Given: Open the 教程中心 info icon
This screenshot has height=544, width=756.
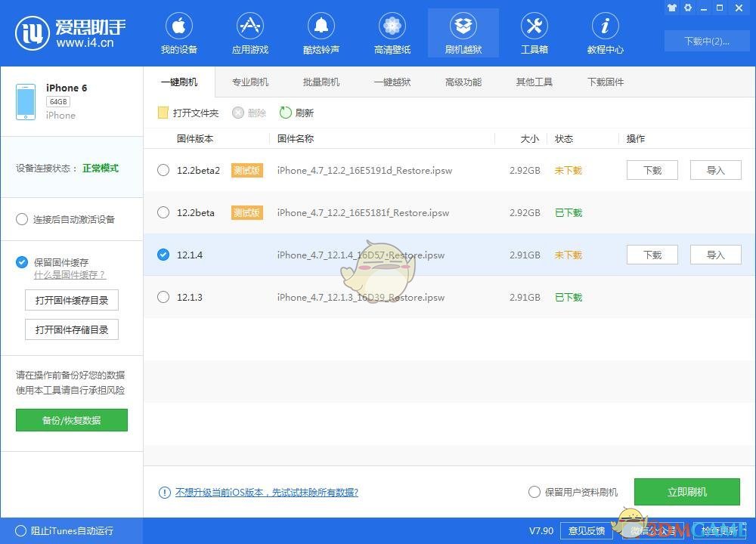Looking at the screenshot, I should tap(605, 27).
